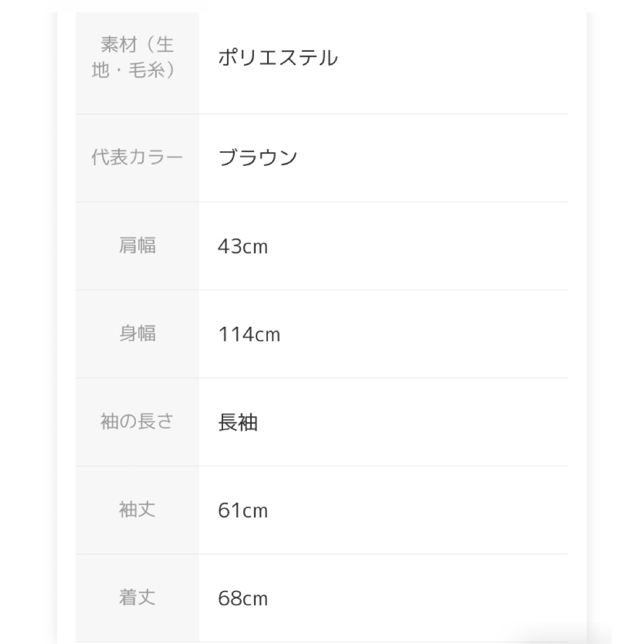Click the 61cm sleeve length value
This screenshot has width=644, height=644.
click(243, 510)
